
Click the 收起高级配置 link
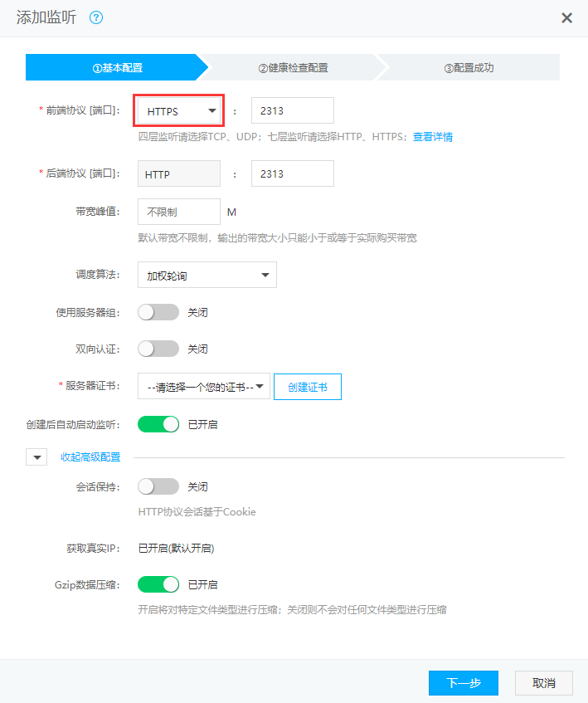[x=90, y=457]
